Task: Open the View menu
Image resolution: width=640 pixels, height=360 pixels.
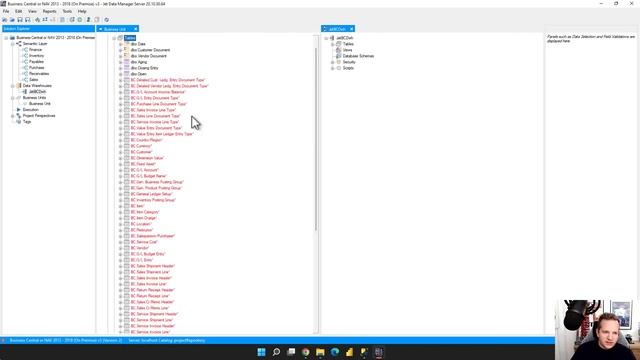Action: coord(32,11)
